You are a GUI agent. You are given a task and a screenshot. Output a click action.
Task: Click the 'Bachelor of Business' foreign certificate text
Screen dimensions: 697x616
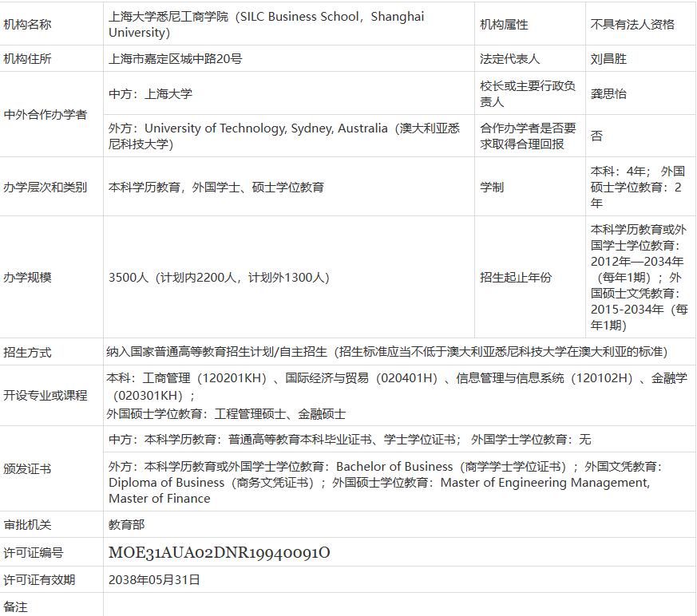click(x=394, y=466)
